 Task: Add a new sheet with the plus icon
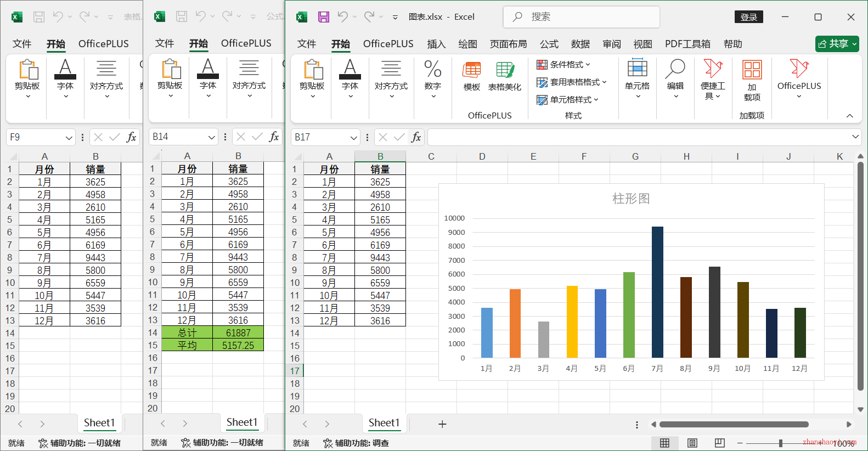[442, 424]
